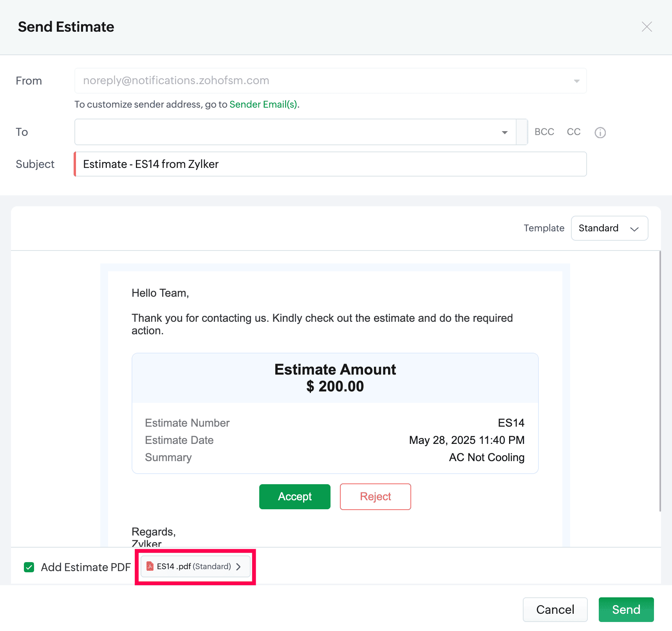Viewport: 672px width, 631px height.
Task: Click the info icon beside CC
Action: [x=600, y=133]
